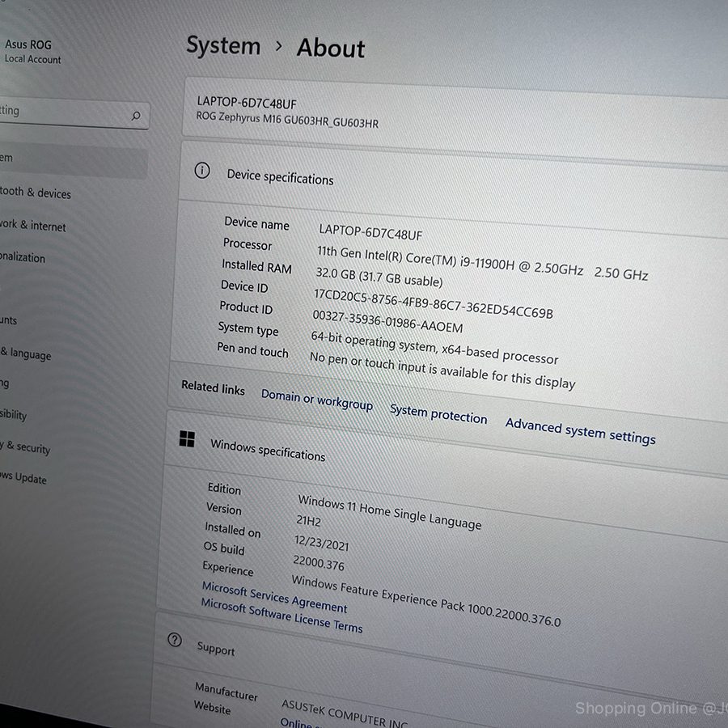Click the Edition label

224,489
